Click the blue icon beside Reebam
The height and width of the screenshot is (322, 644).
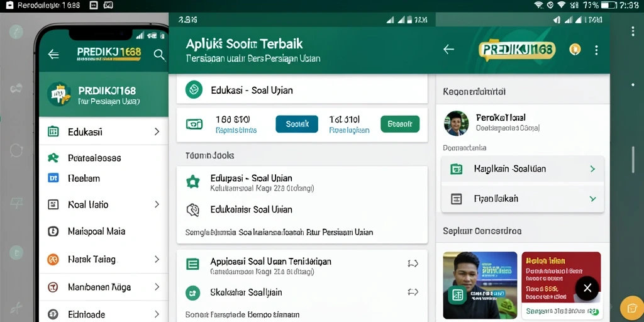coord(53,178)
